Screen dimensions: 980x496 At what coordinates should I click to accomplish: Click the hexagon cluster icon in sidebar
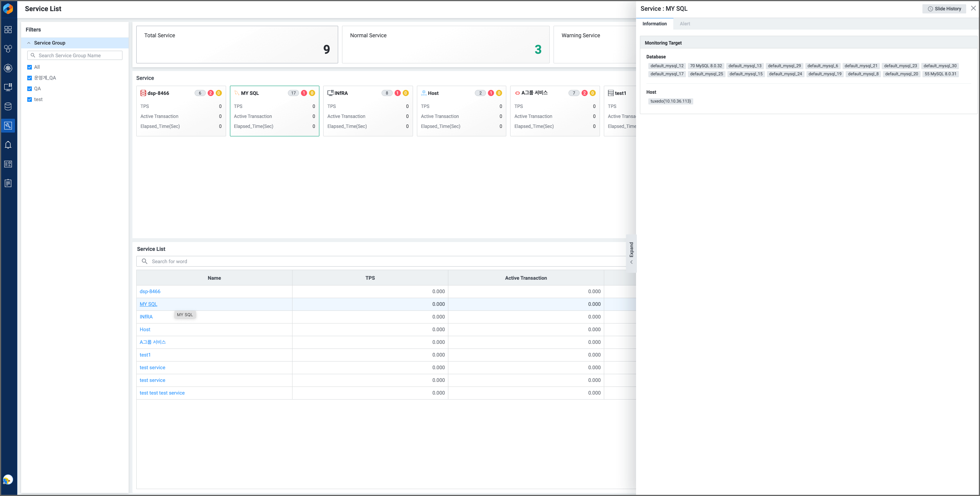(8, 49)
